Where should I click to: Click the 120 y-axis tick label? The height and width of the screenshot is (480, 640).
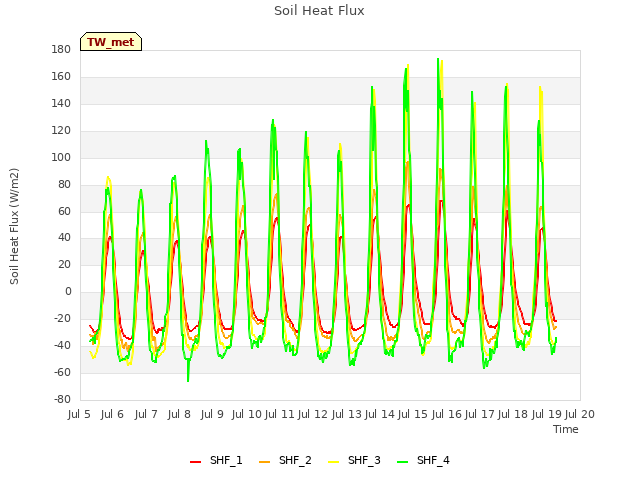pos(61,131)
